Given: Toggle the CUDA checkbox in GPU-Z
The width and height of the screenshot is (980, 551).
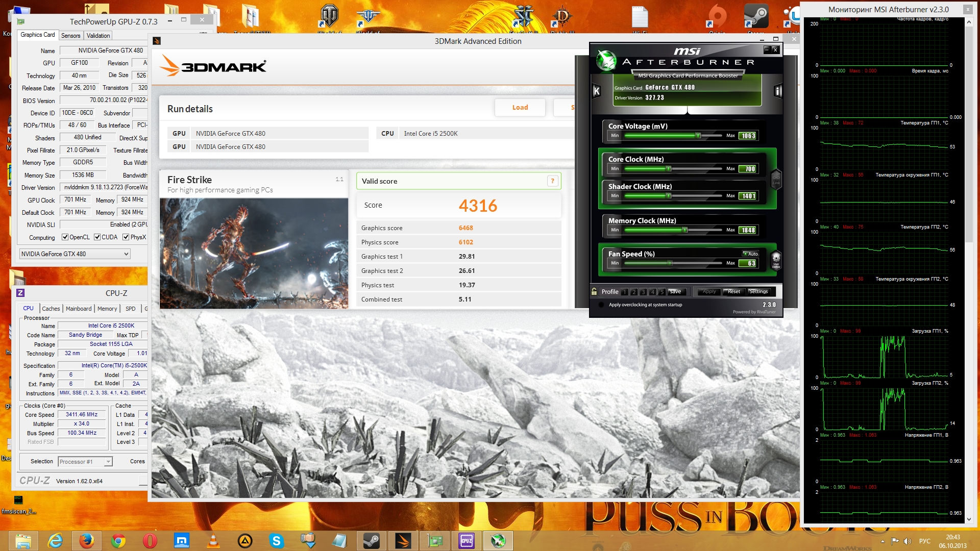Looking at the screenshot, I should click(97, 237).
